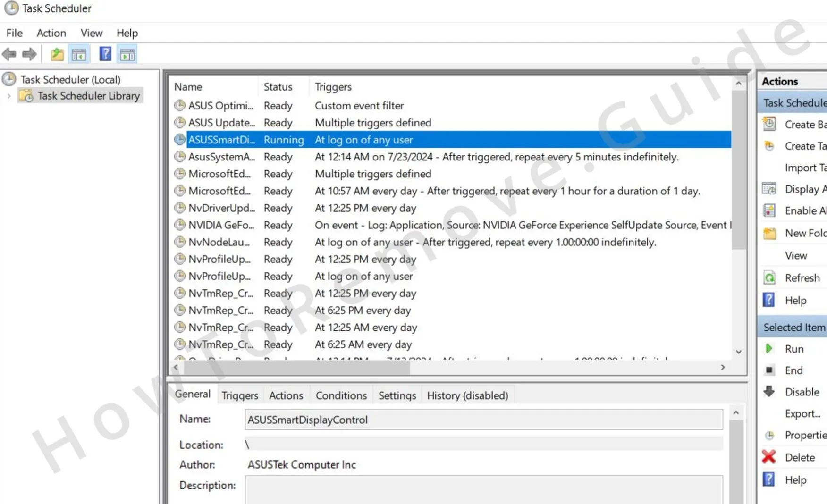Click the Up one level folder icon
Screen dimensions: 827x504
pos(57,54)
